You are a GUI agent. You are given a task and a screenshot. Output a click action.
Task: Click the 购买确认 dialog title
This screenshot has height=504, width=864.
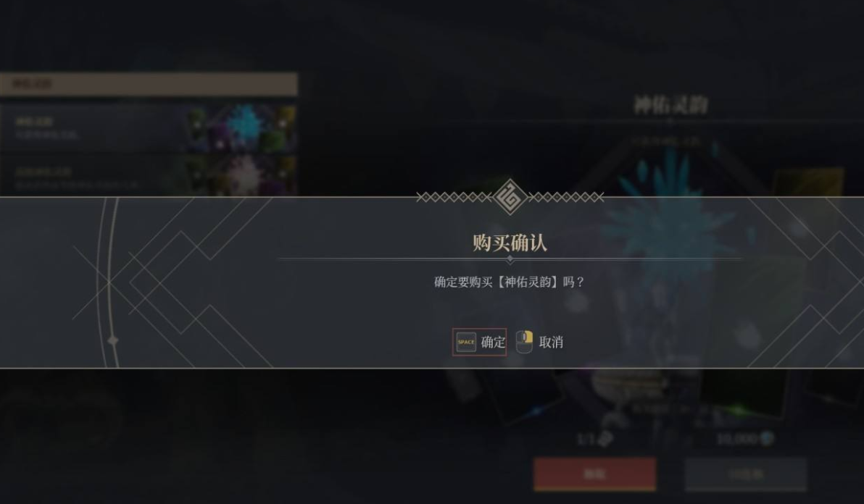click(510, 243)
